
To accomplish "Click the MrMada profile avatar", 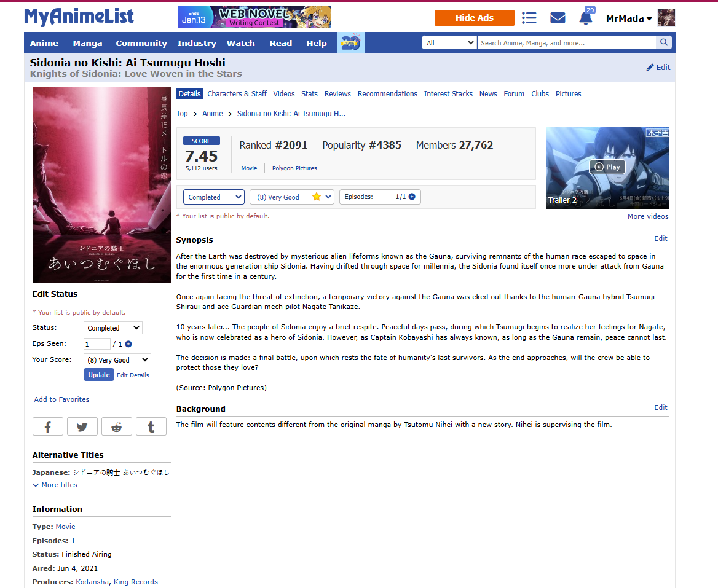I will tap(666, 18).
